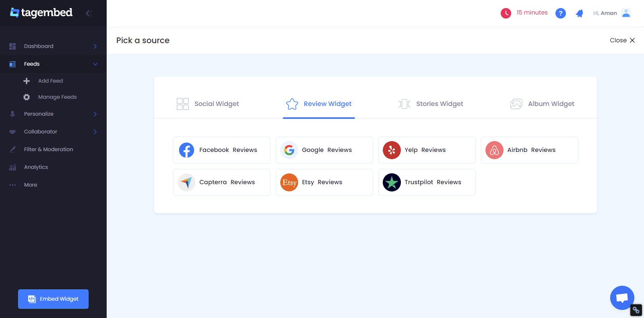Open Add Feed in sidebar
This screenshot has width=644, height=318.
coord(50,81)
